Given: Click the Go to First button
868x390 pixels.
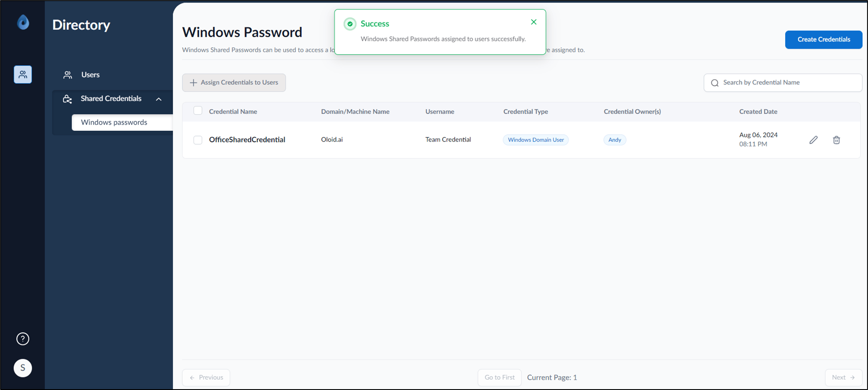Looking at the screenshot, I should (x=499, y=377).
